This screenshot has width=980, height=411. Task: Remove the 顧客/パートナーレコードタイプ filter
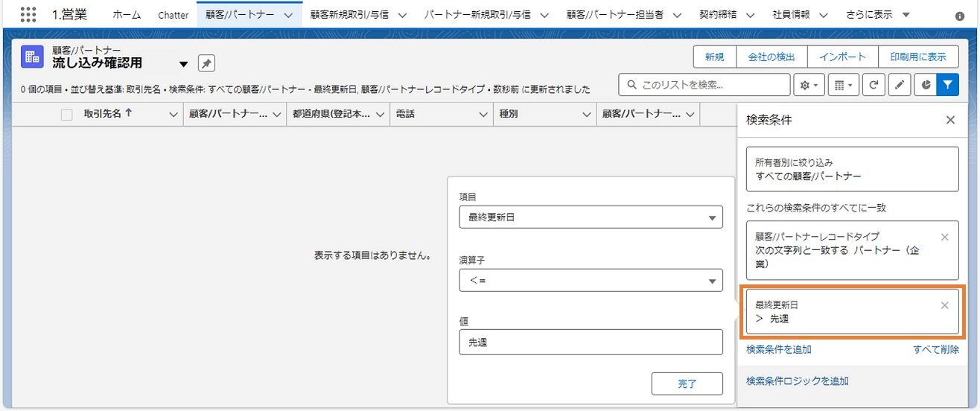[945, 237]
